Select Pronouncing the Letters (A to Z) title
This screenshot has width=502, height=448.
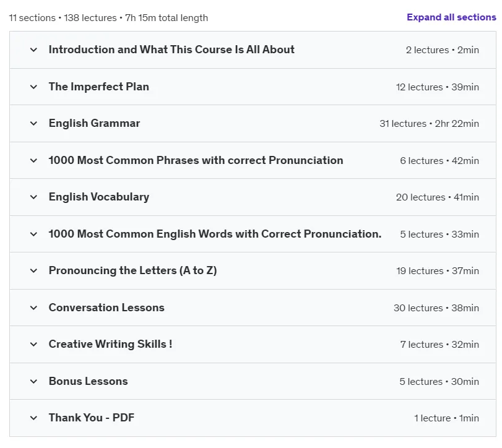pos(132,271)
